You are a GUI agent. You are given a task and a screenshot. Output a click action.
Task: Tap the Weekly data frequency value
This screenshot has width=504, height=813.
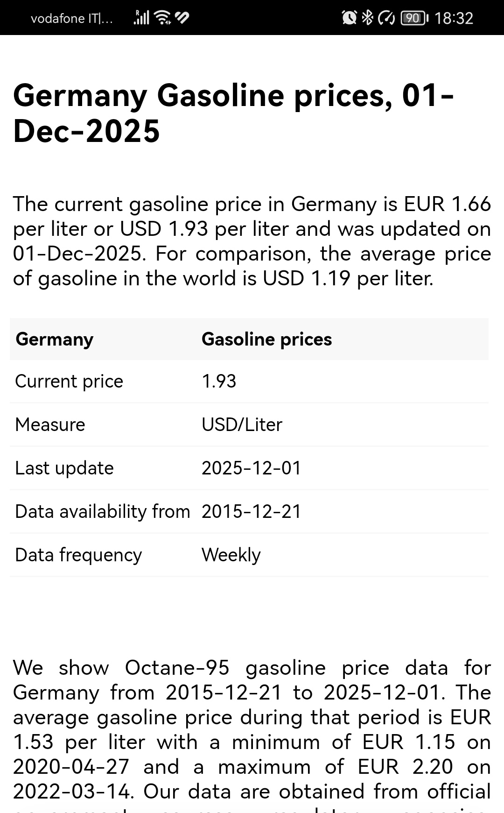point(231,555)
